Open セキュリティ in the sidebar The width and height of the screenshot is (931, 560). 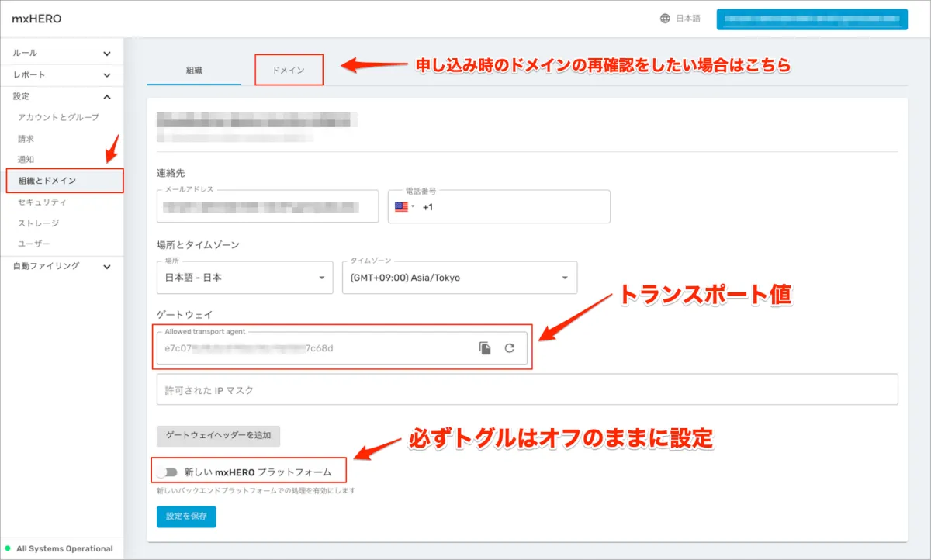[42, 202]
